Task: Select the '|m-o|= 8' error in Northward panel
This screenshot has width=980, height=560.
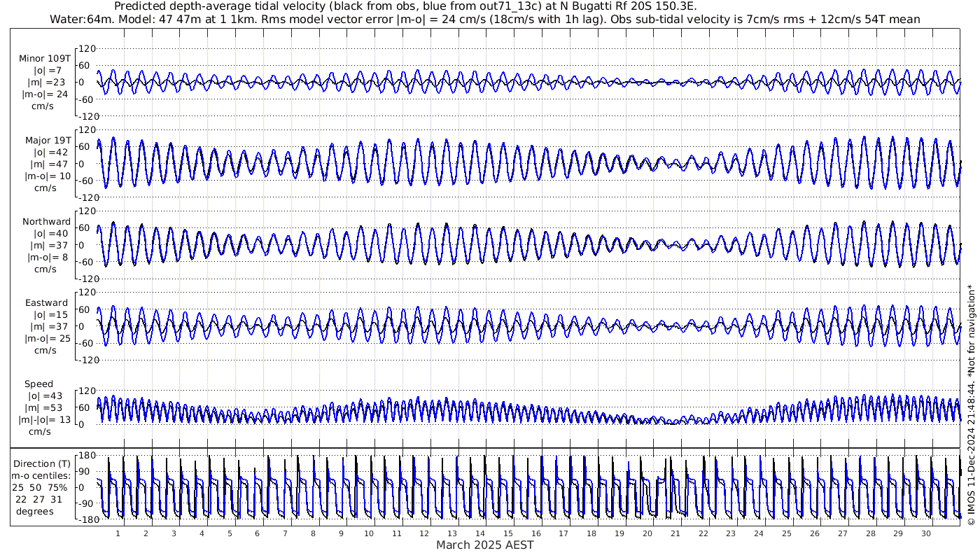Action: click(x=48, y=258)
